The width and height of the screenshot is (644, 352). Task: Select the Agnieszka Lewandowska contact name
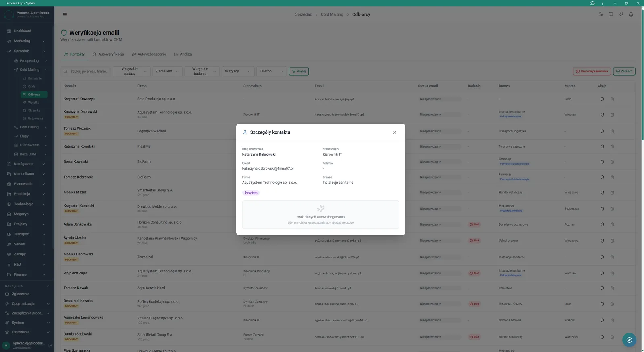point(83,317)
